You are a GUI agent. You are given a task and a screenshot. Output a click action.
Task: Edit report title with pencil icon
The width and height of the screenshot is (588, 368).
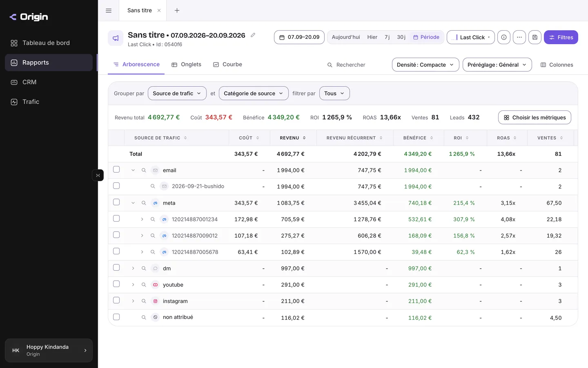click(x=253, y=35)
